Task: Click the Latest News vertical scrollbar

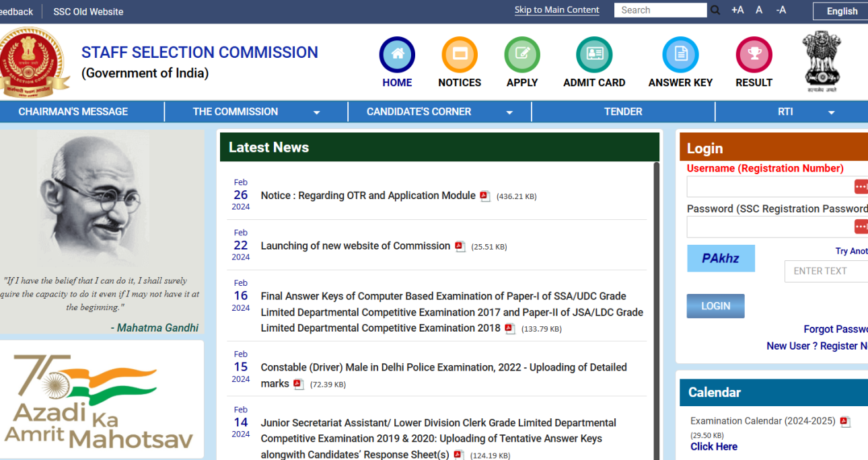Action: [657, 311]
